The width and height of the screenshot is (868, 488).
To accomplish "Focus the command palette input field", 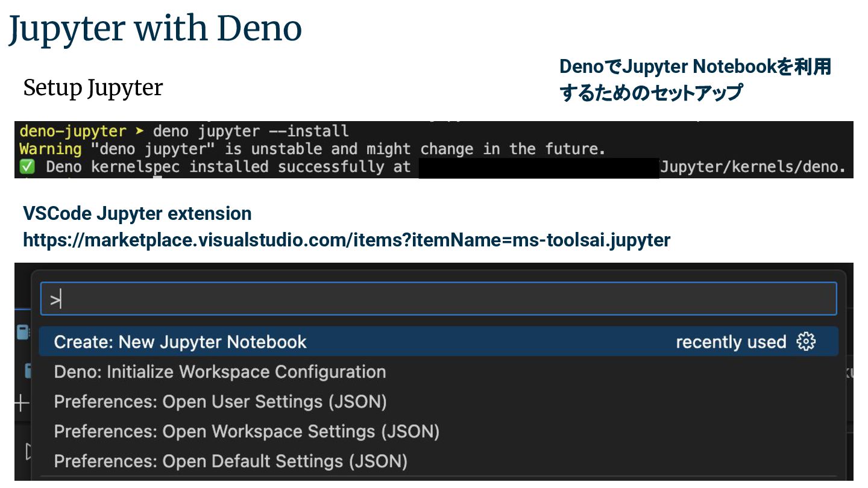I will tap(438, 299).
